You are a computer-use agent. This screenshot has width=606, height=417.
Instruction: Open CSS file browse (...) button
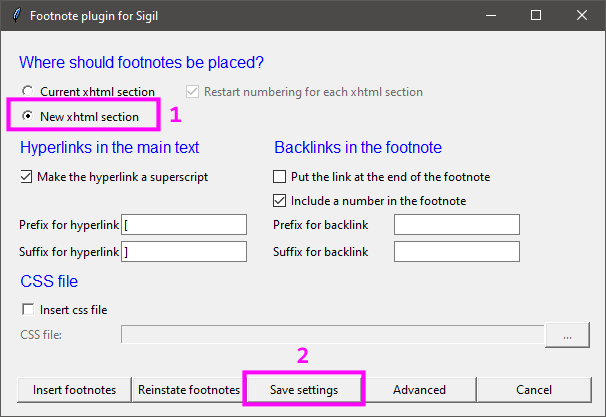tap(567, 336)
